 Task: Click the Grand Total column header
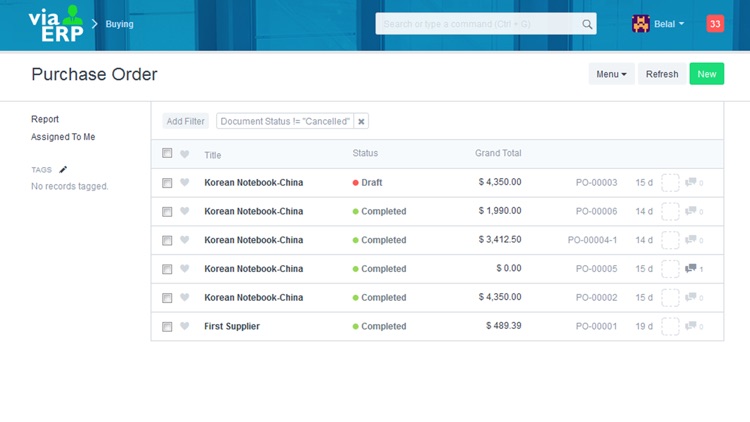498,153
